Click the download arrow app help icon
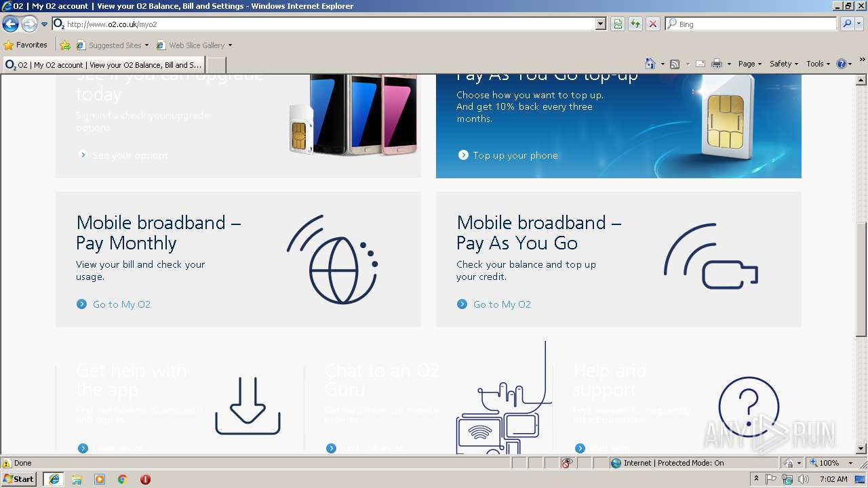The image size is (868, 488). point(248,406)
